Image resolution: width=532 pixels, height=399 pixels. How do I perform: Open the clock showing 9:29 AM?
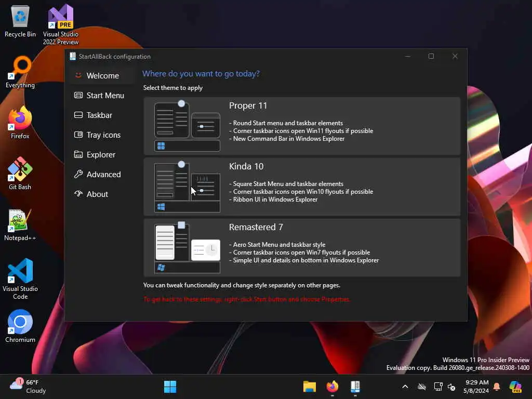[476, 387]
